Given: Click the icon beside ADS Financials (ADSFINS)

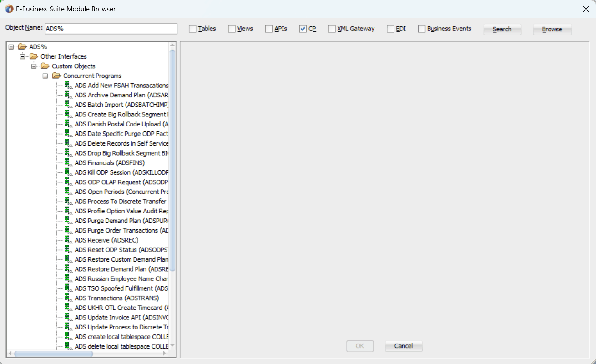Looking at the screenshot, I should pos(69,163).
